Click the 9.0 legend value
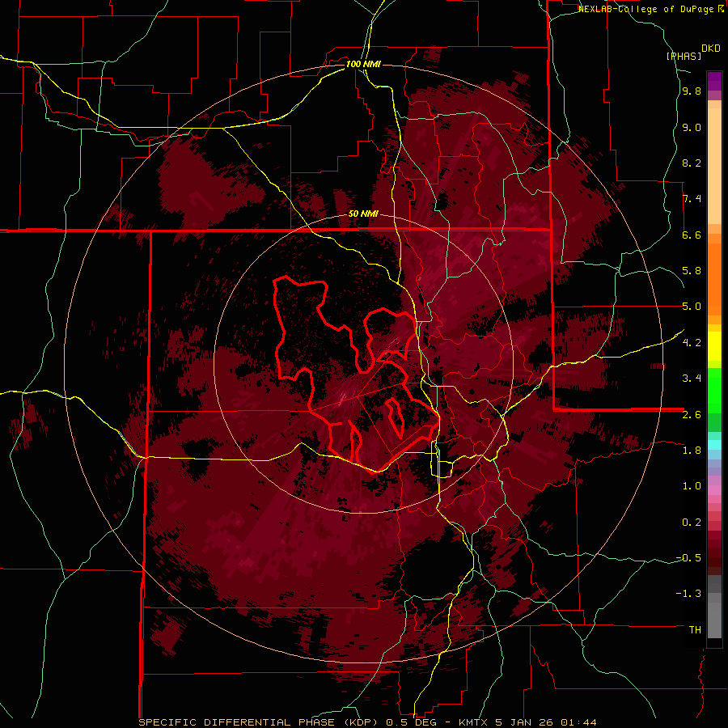Viewport: 728px width, 728px height. (692, 127)
